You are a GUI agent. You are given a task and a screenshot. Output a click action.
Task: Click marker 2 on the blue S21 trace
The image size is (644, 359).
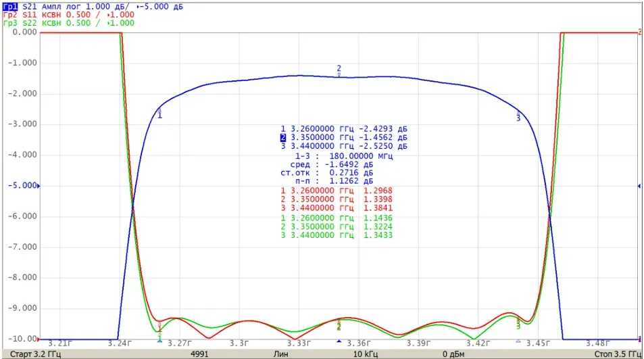339,70
